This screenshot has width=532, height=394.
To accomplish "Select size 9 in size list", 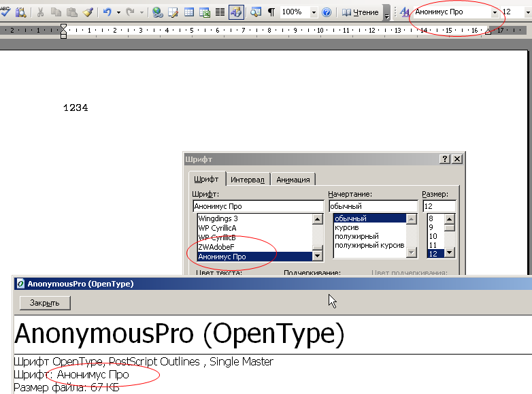I will point(435,227).
